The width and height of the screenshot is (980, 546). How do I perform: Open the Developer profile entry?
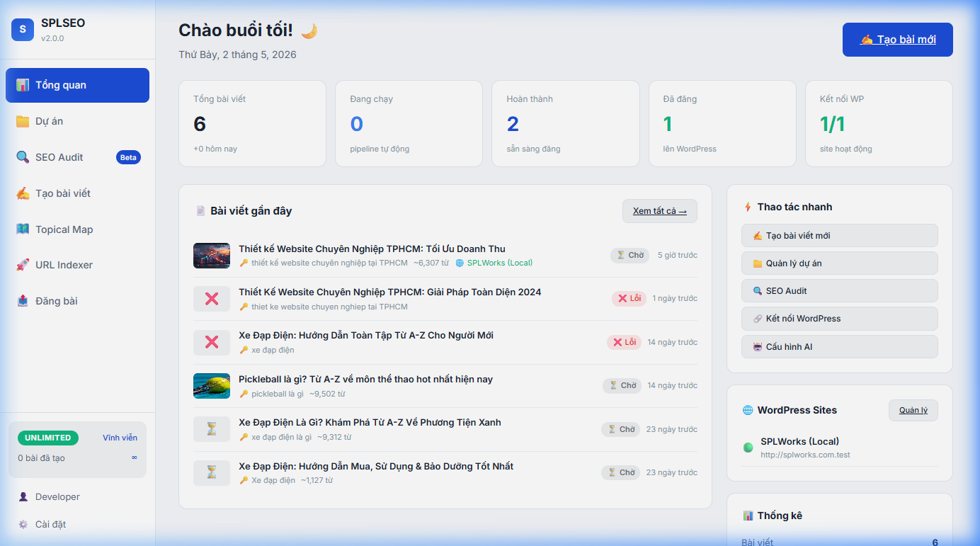[78, 497]
